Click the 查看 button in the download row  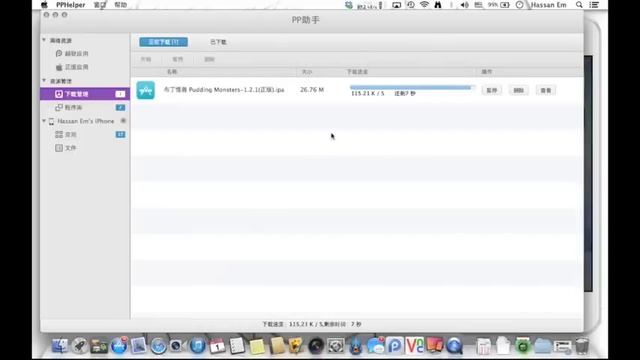click(x=546, y=90)
